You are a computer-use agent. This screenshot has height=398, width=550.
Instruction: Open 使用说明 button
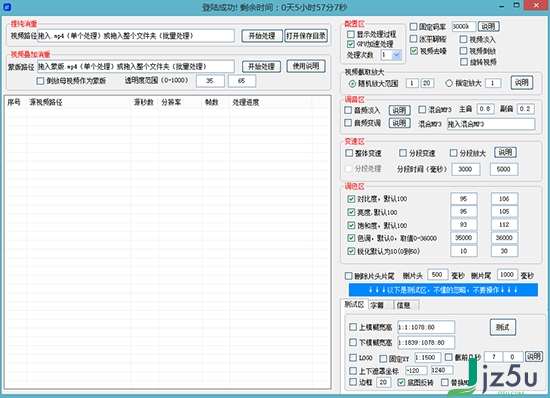click(306, 66)
